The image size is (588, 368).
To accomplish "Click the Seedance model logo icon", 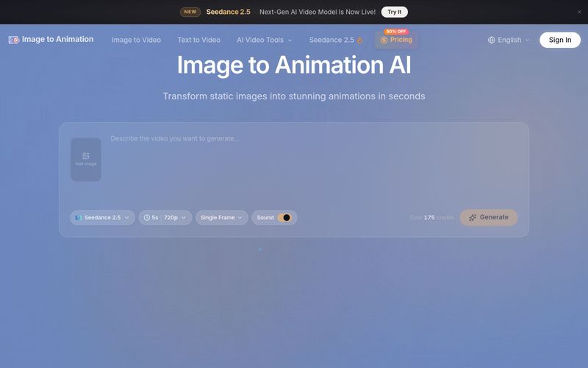I will (79, 217).
